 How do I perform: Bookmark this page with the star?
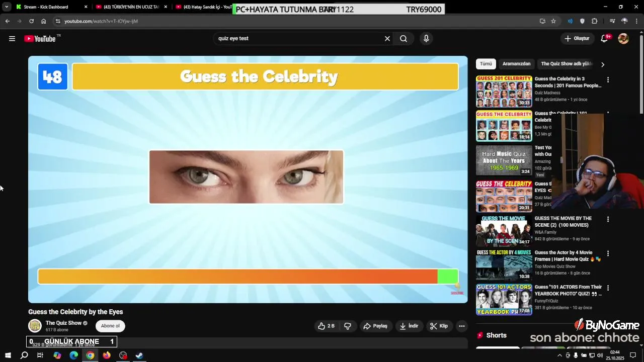tap(553, 21)
